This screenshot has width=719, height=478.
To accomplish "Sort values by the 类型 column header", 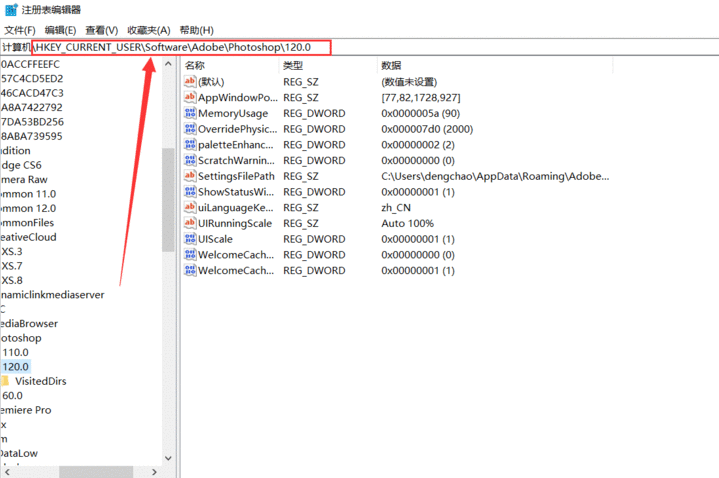I will 292,65.
